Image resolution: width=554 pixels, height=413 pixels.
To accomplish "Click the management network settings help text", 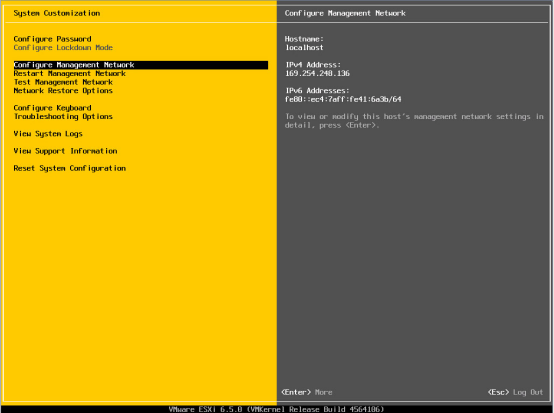I will coord(414,121).
